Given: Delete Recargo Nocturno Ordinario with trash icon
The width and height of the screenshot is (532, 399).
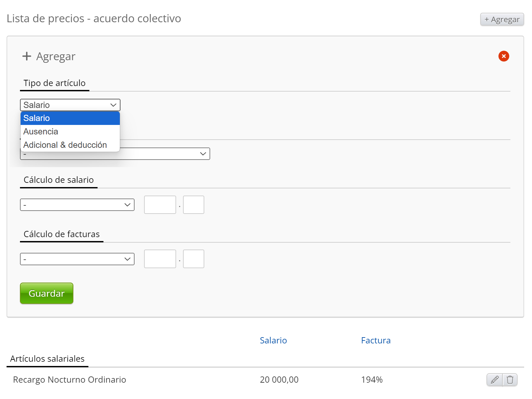Looking at the screenshot, I should (510, 380).
